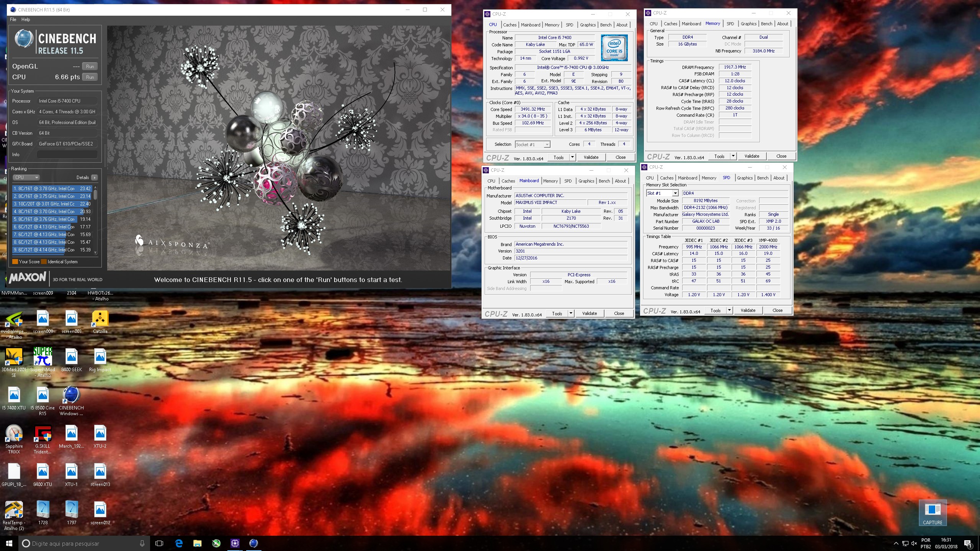980x551 pixels.
Task: Open the Cinebench Help menu
Action: (x=26, y=20)
